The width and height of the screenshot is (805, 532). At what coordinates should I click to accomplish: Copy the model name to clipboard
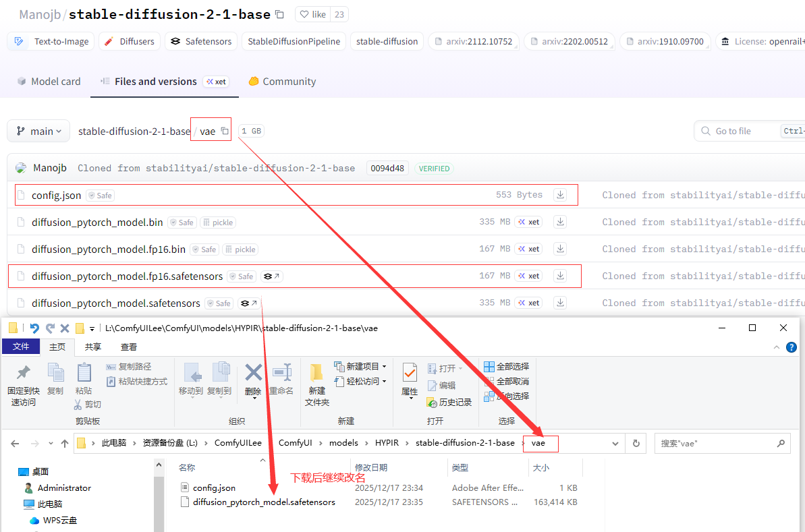click(x=280, y=14)
